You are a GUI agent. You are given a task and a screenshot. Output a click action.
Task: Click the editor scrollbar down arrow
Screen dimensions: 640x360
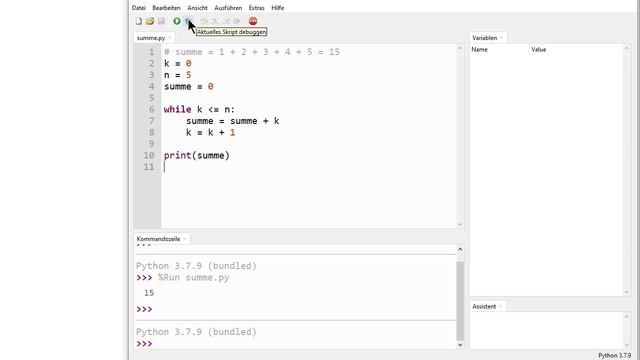pyautogui.click(x=460, y=224)
